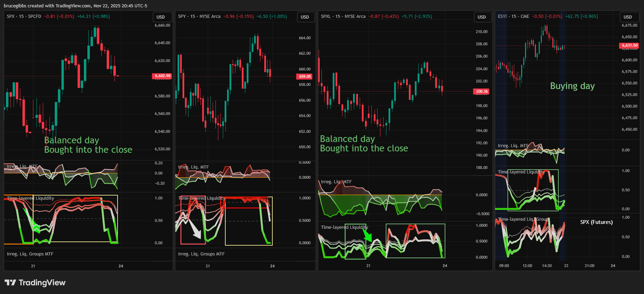Open the USD currency selector on SPY chart
Image resolution: width=644 pixels, height=294 pixels.
pyautogui.click(x=305, y=17)
